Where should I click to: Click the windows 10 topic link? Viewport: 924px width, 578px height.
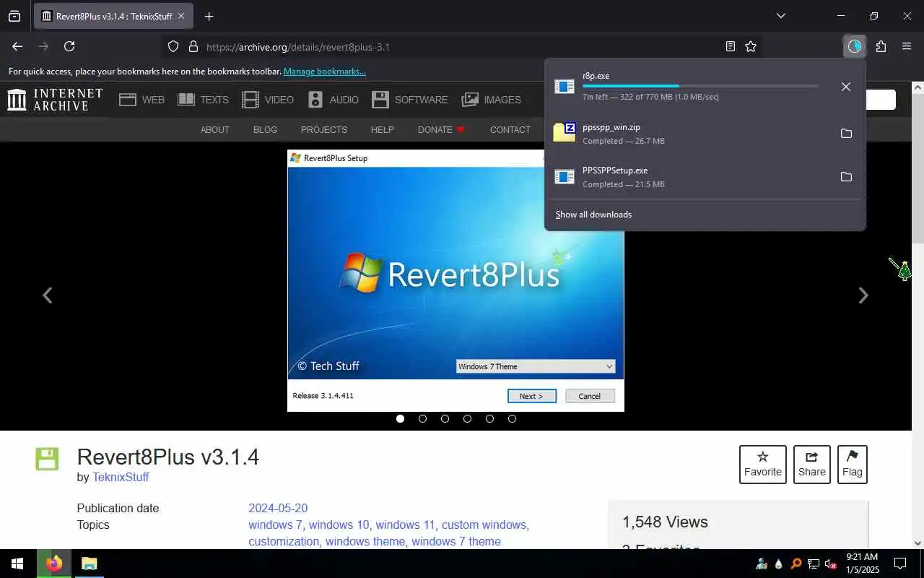339,525
